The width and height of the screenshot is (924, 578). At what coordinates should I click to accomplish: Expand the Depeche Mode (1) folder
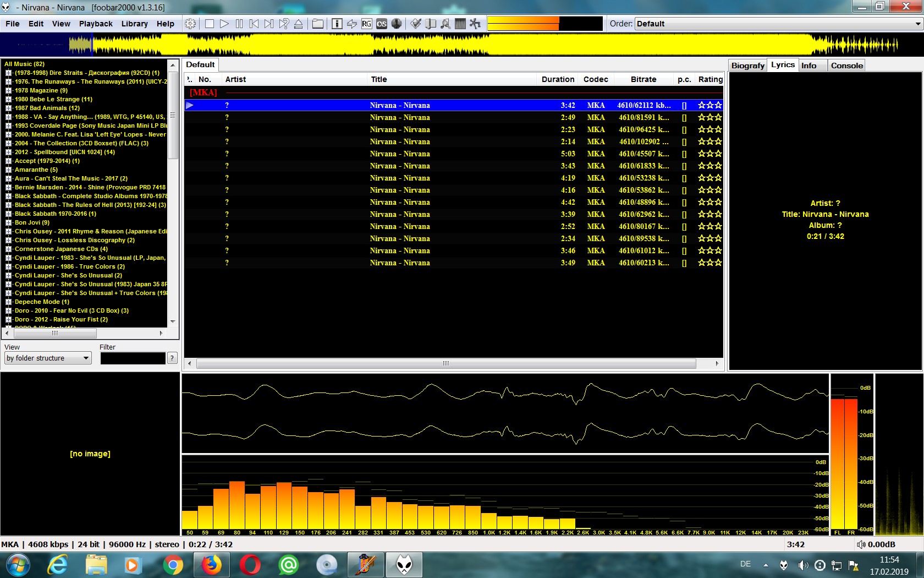[x=8, y=302]
